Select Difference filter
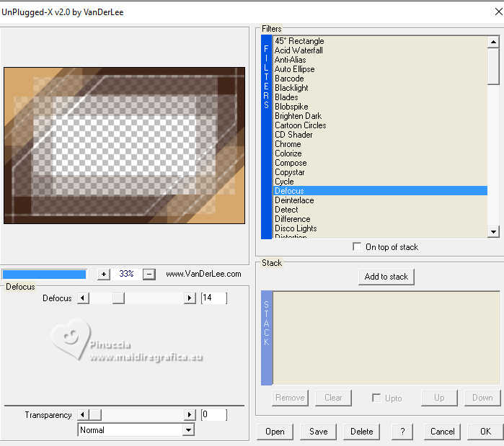Viewport: 504px width, 446px height. tap(380, 218)
